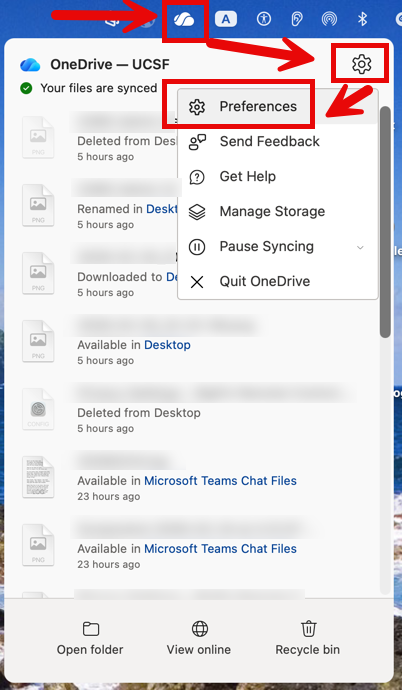This screenshot has width=402, height=690.
Task: Click the Quit OneDrive X icon
Action: (197, 282)
